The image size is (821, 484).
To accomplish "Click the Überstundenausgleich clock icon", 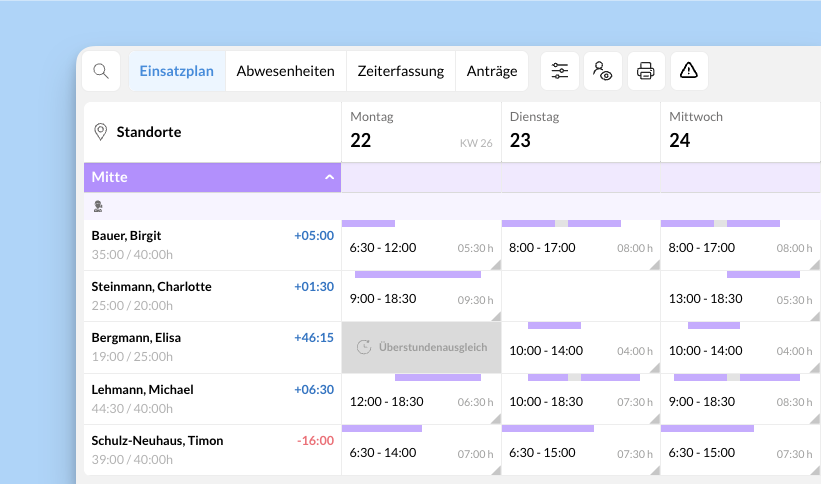I will [364, 347].
